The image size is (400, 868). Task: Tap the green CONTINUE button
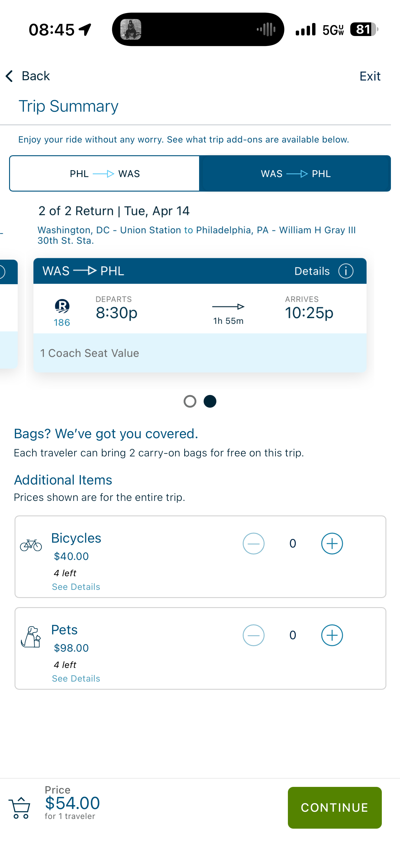click(x=335, y=808)
